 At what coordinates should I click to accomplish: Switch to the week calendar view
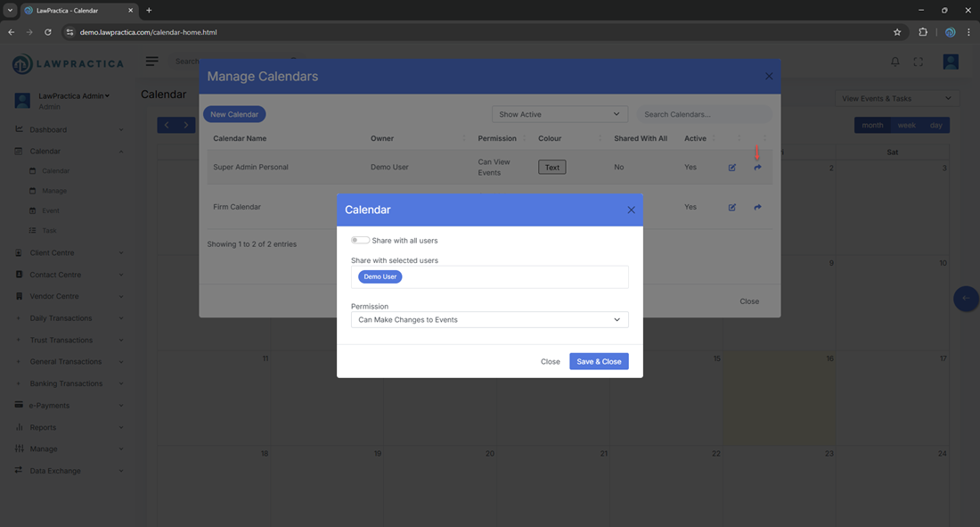pyautogui.click(x=906, y=125)
